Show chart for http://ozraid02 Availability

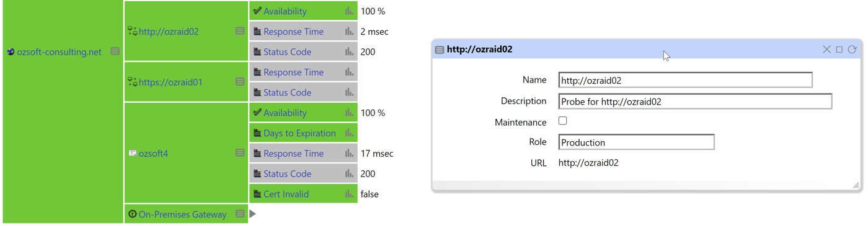click(x=350, y=11)
